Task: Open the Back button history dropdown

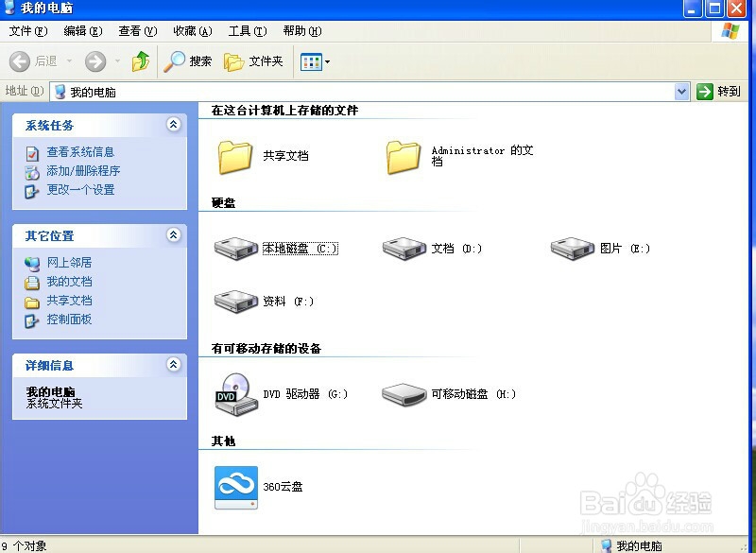Action: point(69,61)
